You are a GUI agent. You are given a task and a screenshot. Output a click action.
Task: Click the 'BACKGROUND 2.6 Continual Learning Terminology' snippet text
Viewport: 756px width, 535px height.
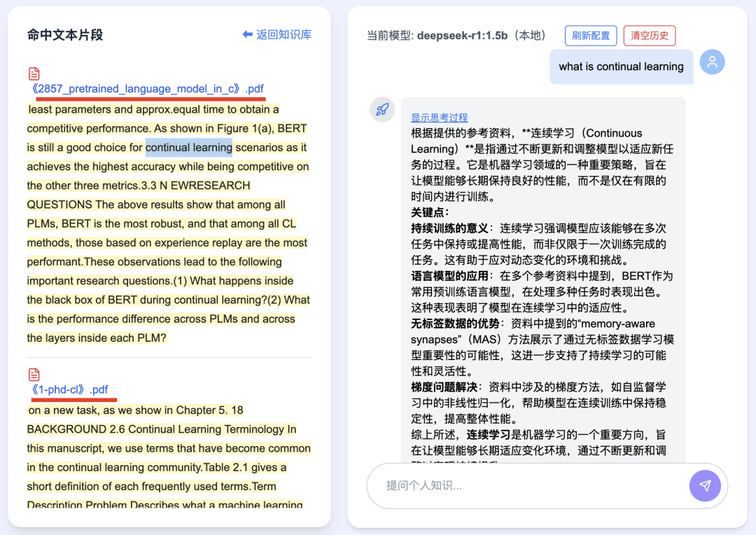click(161, 429)
